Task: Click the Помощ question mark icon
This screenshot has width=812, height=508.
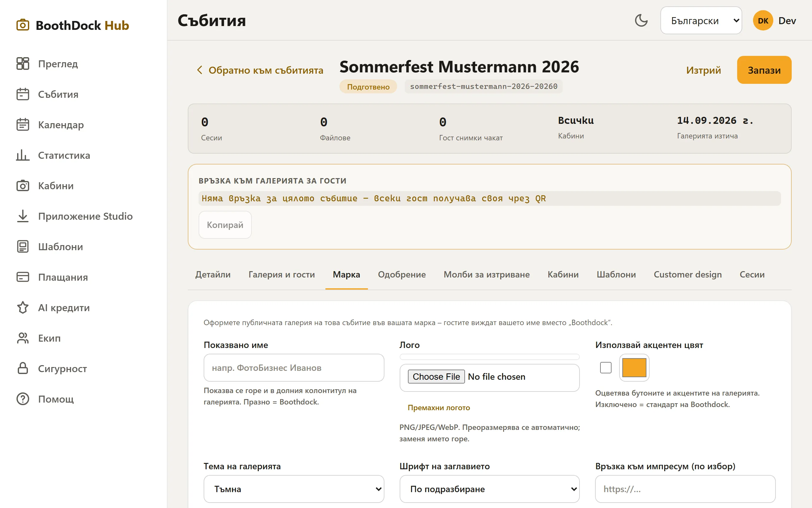Action: click(x=23, y=399)
